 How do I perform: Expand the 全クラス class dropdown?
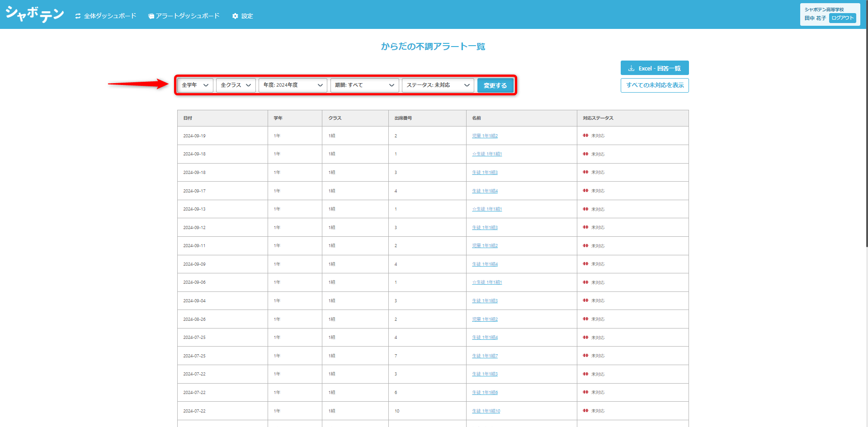point(236,85)
